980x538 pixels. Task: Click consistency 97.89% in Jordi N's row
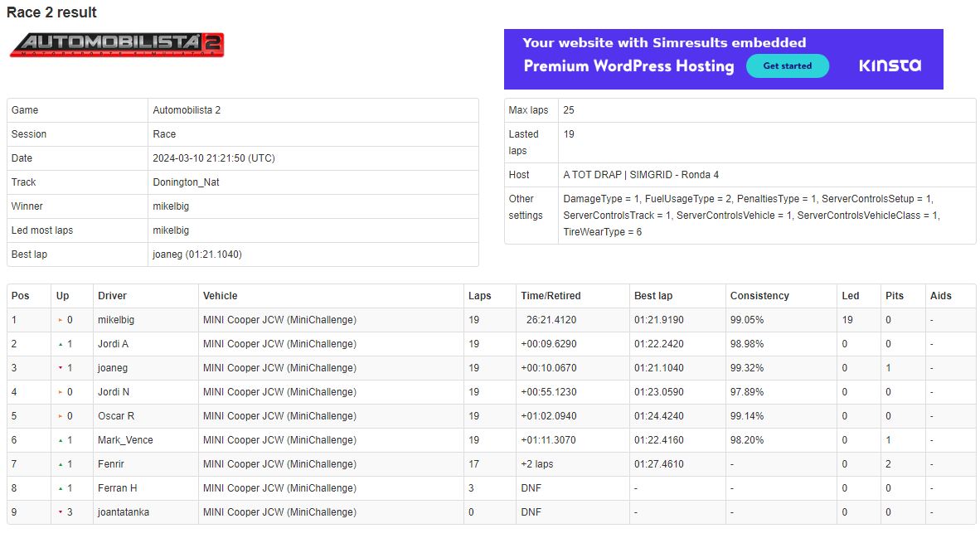747,392
